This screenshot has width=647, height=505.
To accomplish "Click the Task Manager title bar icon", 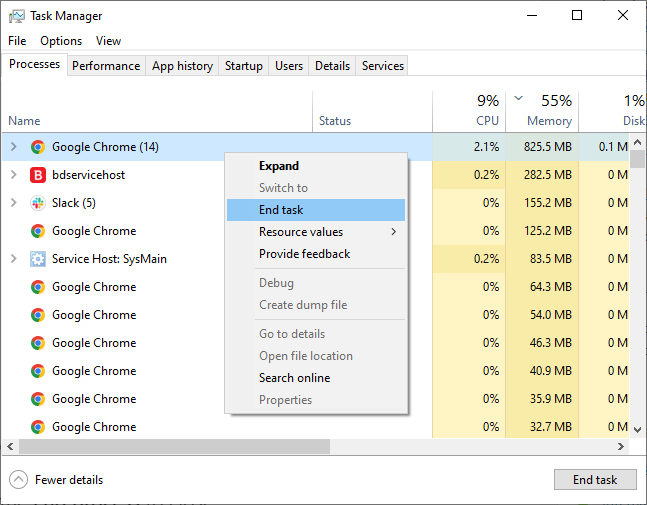I will coord(17,16).
